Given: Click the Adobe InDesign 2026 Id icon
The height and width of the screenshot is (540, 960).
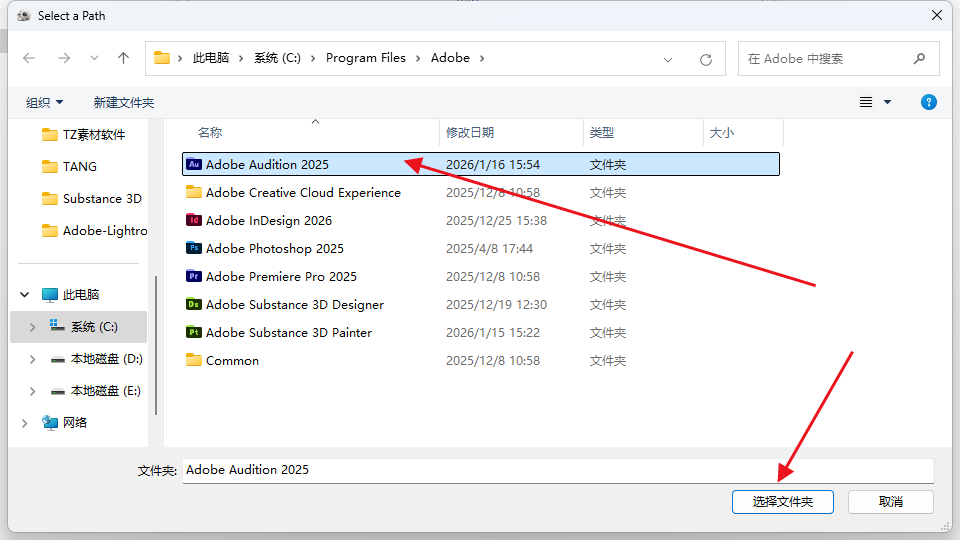Looking at the screenshot, I should [193, 220].
